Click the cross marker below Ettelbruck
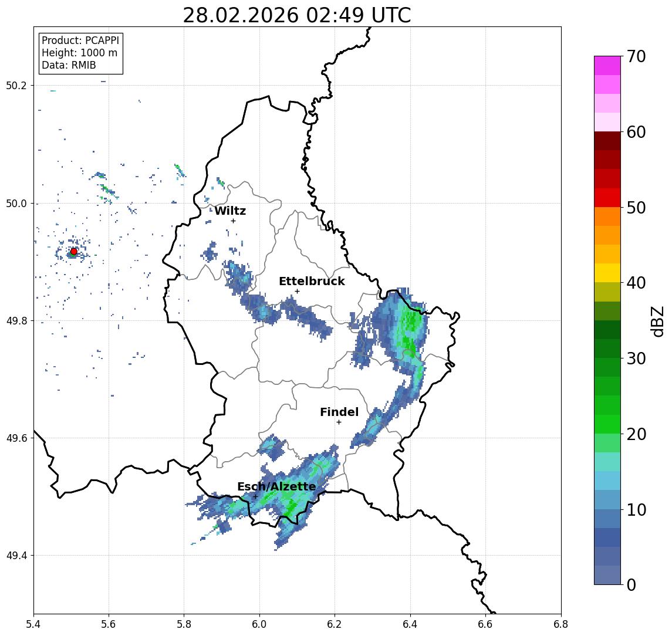 click(297, 292)
